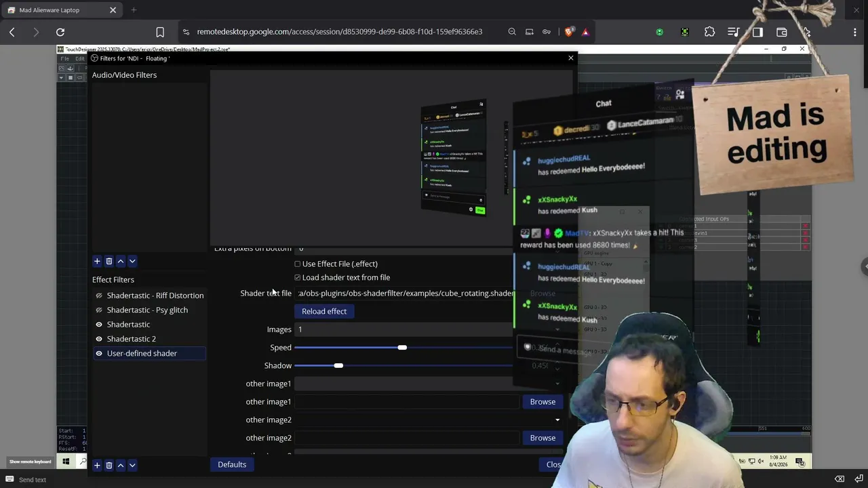Bookmark this page
Viewport: 868px width, 488px height.
pos(160,32)
